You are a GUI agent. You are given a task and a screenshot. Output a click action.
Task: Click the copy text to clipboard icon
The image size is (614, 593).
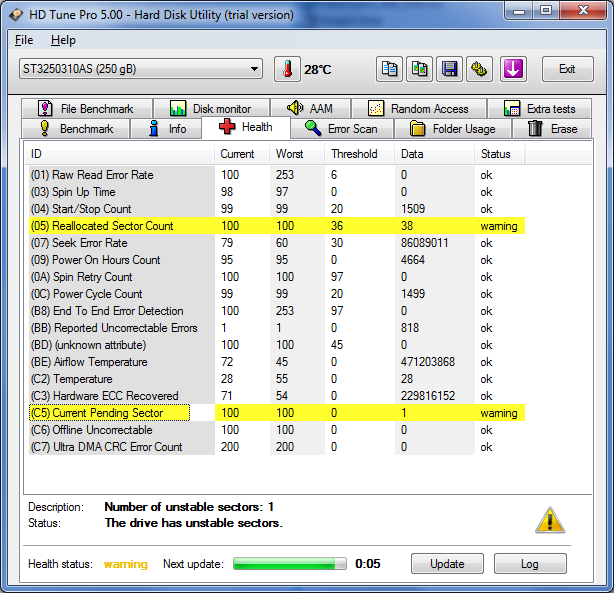(390, 69)
